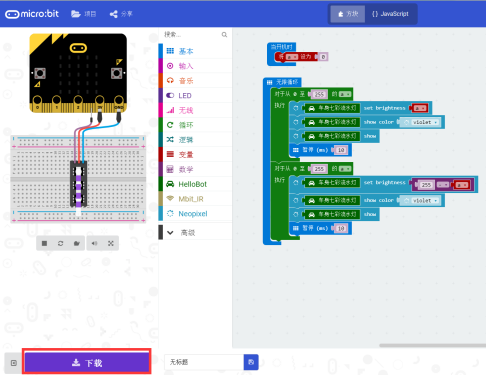Mute the simulator audio
This screenshot has height=375, width=486.
click(94, 243)
